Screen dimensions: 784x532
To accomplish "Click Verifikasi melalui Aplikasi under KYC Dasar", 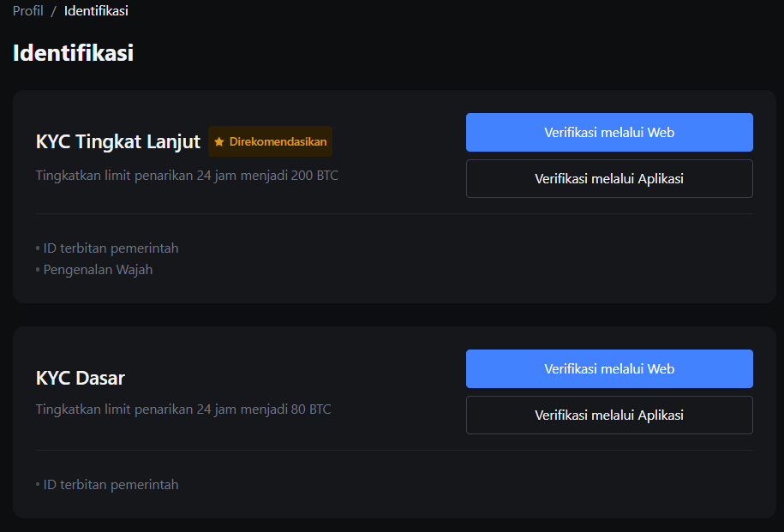I will 608,415.
